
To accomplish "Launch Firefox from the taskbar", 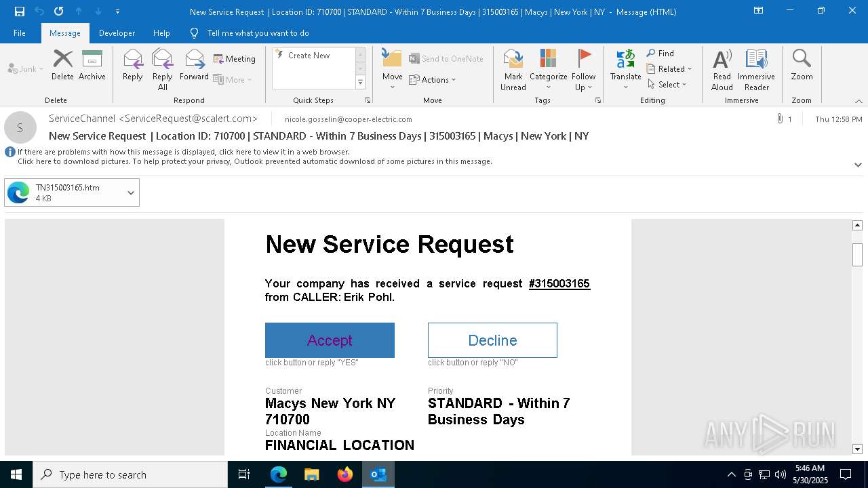I will click(345, 474).
